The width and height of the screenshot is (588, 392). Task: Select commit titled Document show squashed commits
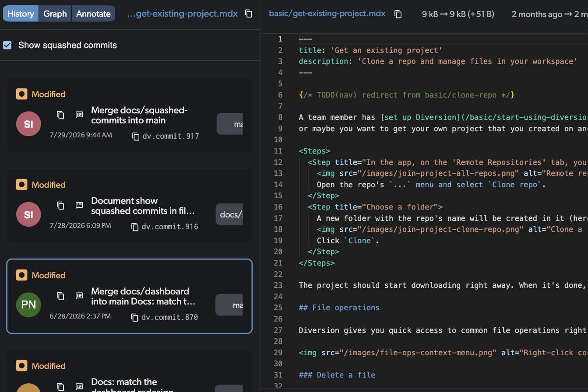[x=143, y=206]
